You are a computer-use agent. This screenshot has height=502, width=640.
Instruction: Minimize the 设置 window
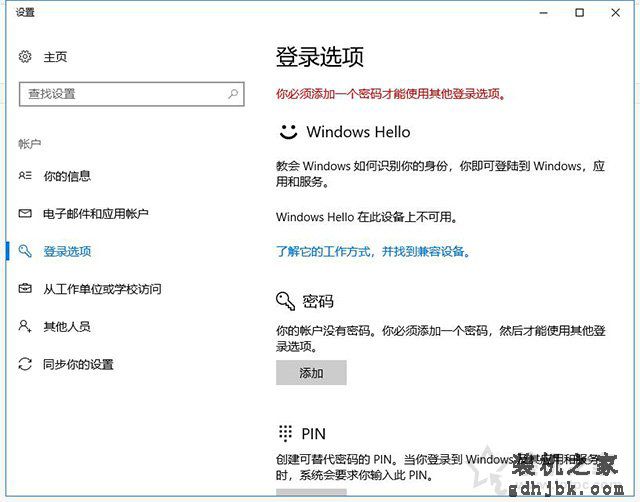(543, 13)
